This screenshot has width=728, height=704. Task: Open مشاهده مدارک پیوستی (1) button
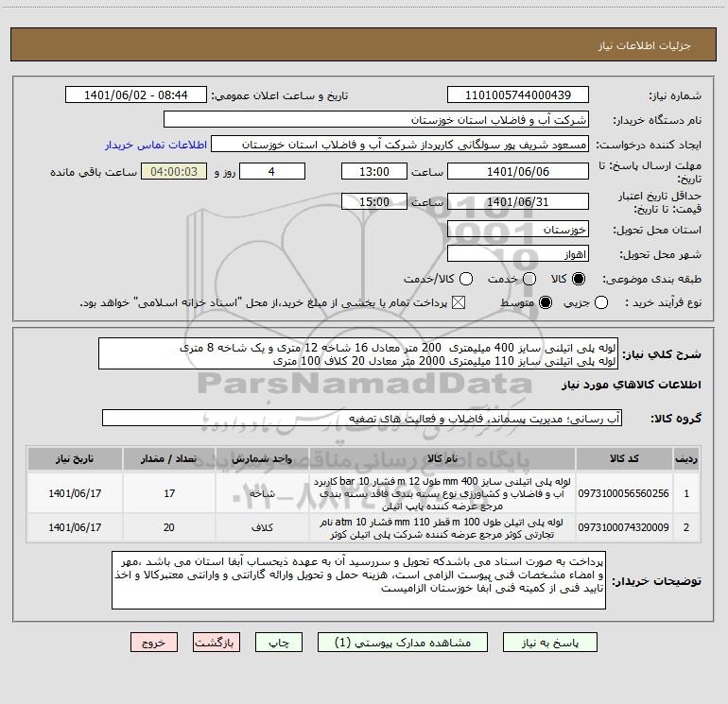click(402, 643)
